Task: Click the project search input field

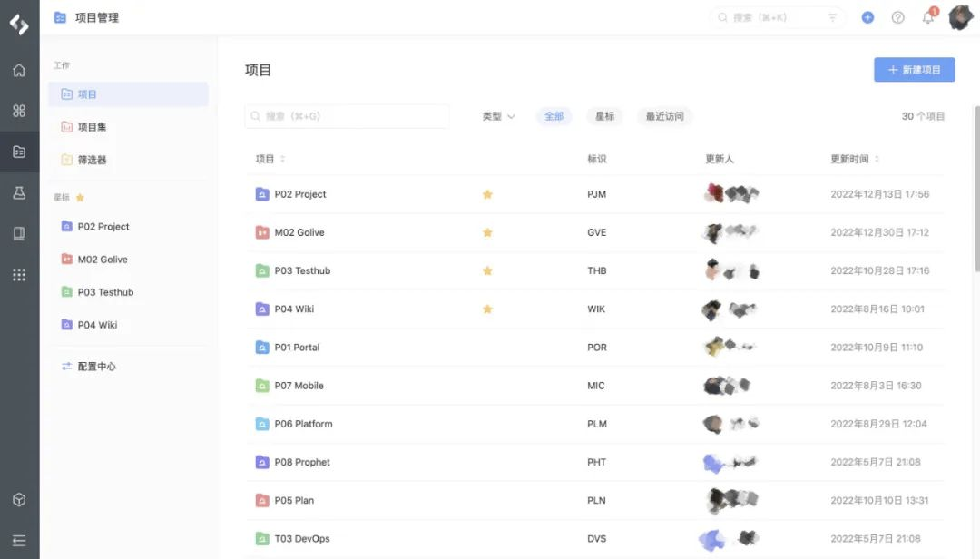Action: [x=345, y=115]
